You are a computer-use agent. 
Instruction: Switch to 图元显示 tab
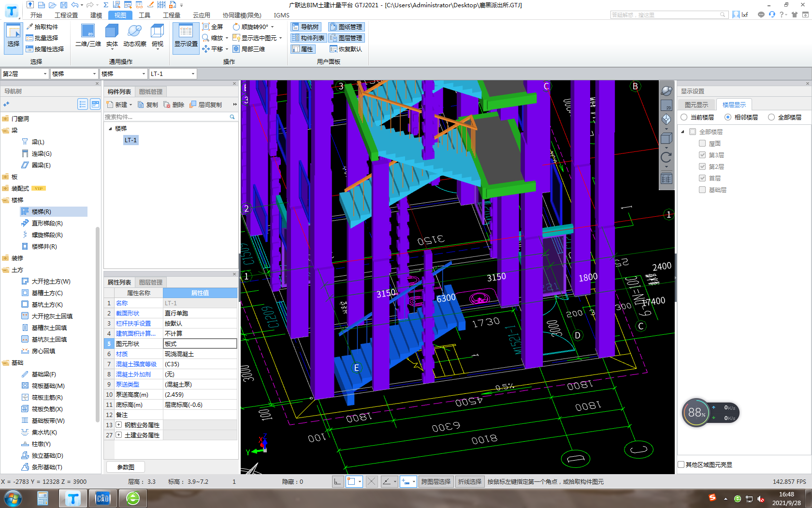(696, 105)
